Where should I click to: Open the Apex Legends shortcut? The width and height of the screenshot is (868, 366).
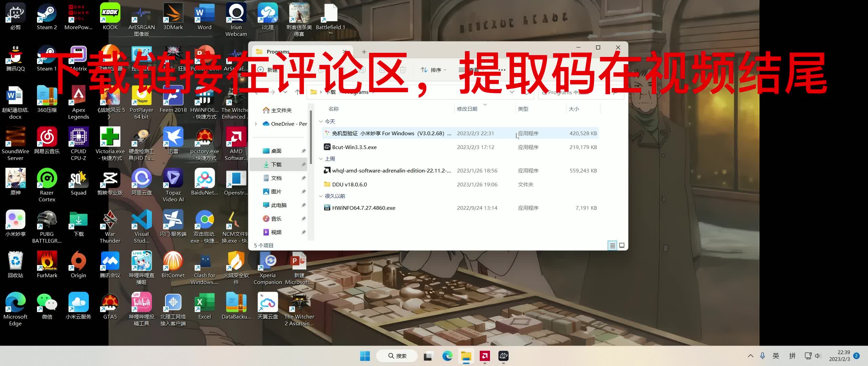78,102
